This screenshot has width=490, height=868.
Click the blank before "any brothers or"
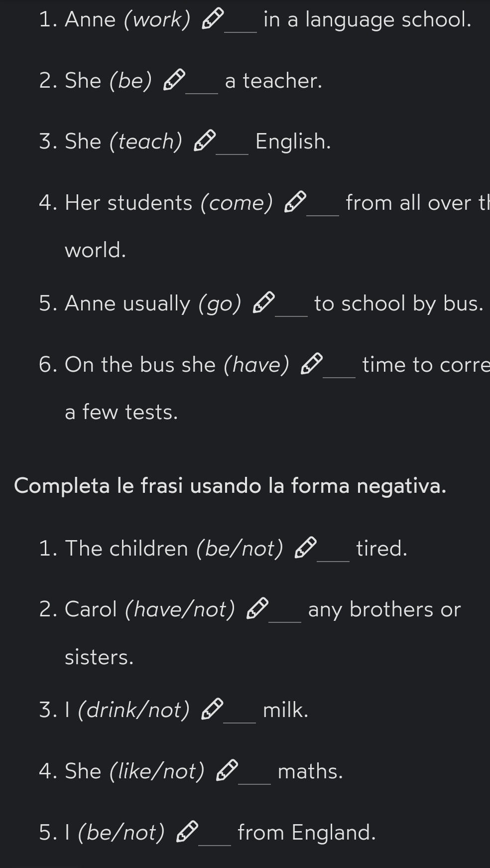(285, 615)
